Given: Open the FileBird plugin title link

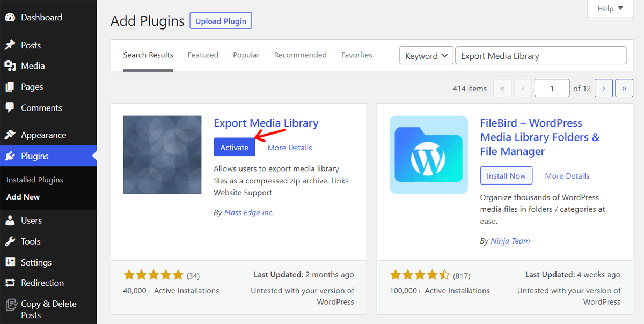Looking at the screenshot, I should click(540, 137).
